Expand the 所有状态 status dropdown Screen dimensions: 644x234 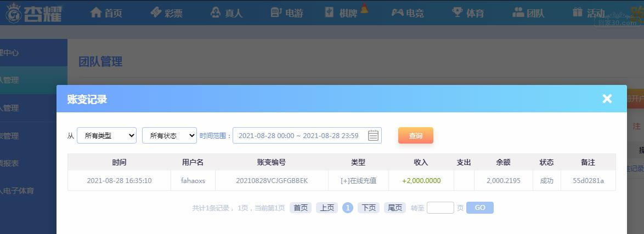169,135
